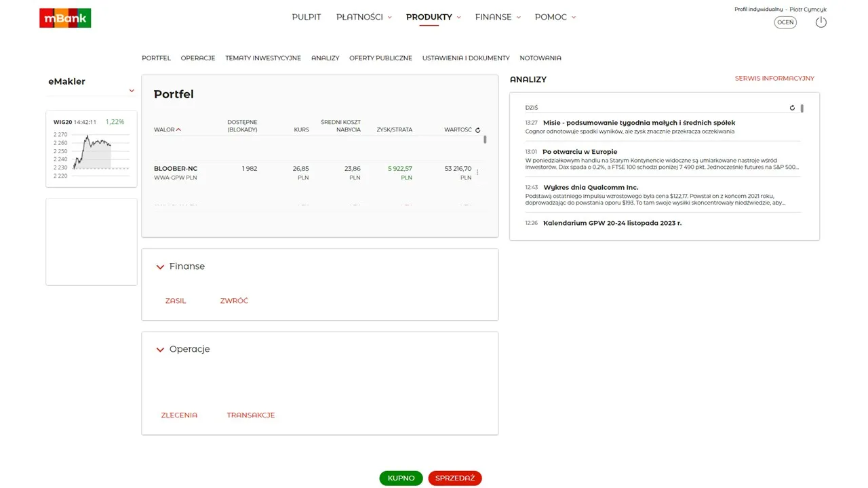Viewport: 868px width, 488px height.
Task: Click the logout power icon
Action: (x=821, y=22)
